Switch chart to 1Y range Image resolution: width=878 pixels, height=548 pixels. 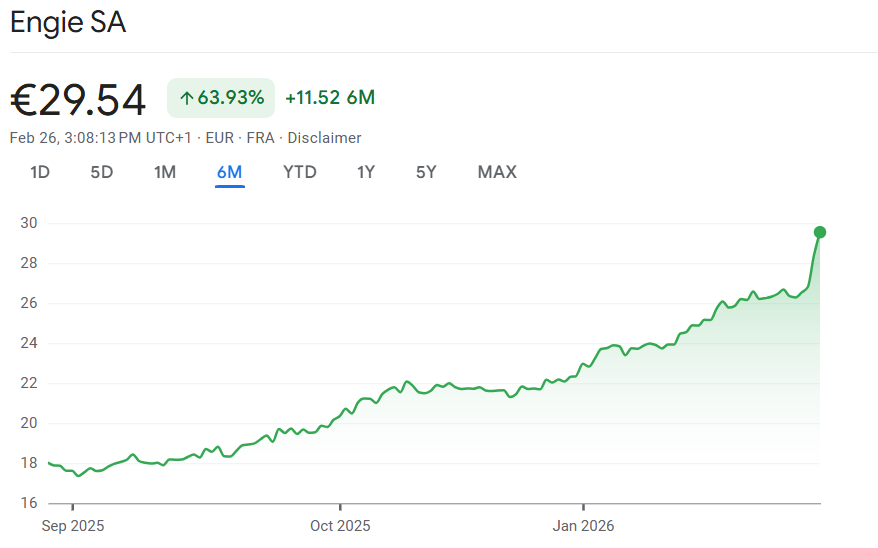[x=366, y=172]
